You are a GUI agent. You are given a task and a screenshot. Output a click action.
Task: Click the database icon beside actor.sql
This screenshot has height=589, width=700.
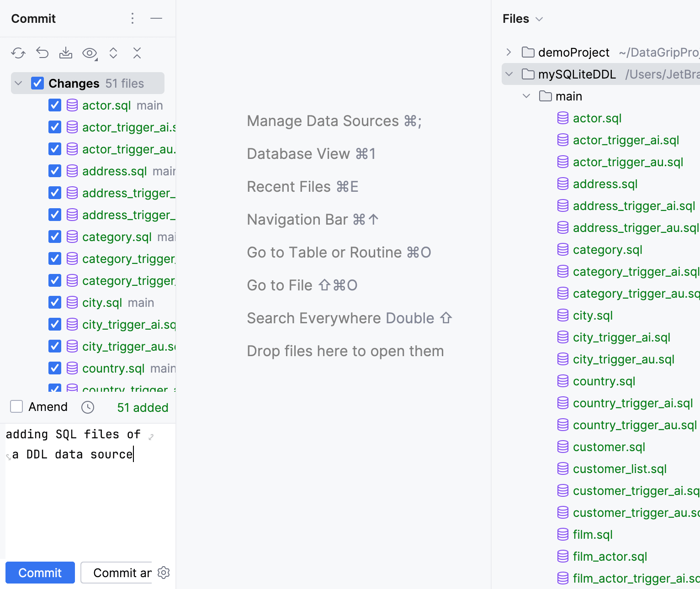pos(72,105)
